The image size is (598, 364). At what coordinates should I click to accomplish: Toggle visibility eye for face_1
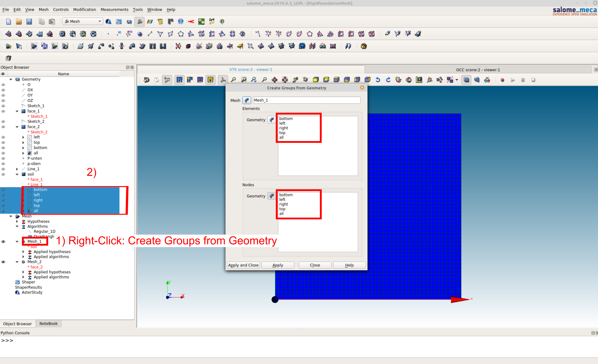pyautogui.click(x=3, y=111)
